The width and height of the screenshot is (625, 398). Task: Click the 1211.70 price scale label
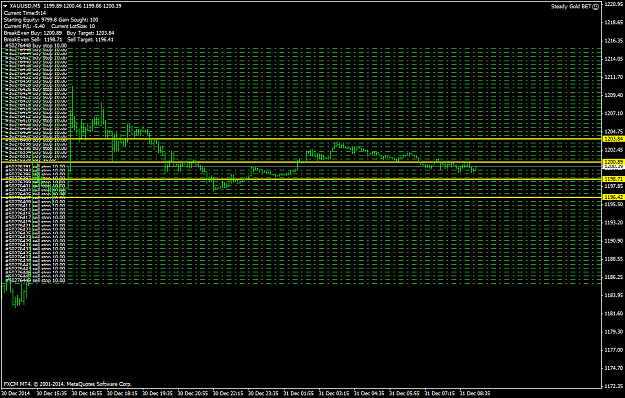[x=614, y=77]
